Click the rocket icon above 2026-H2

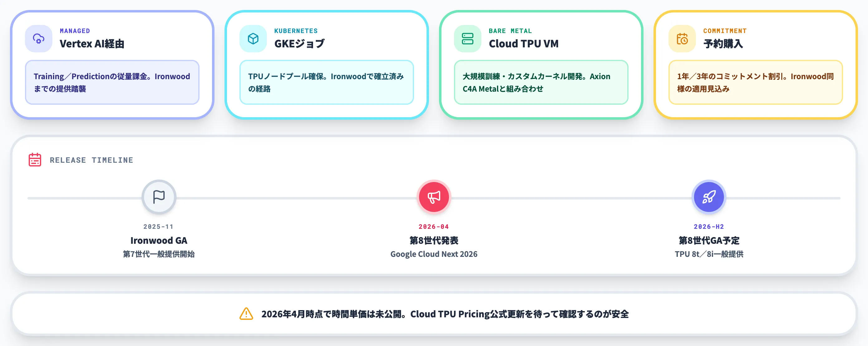coord(708,197)
